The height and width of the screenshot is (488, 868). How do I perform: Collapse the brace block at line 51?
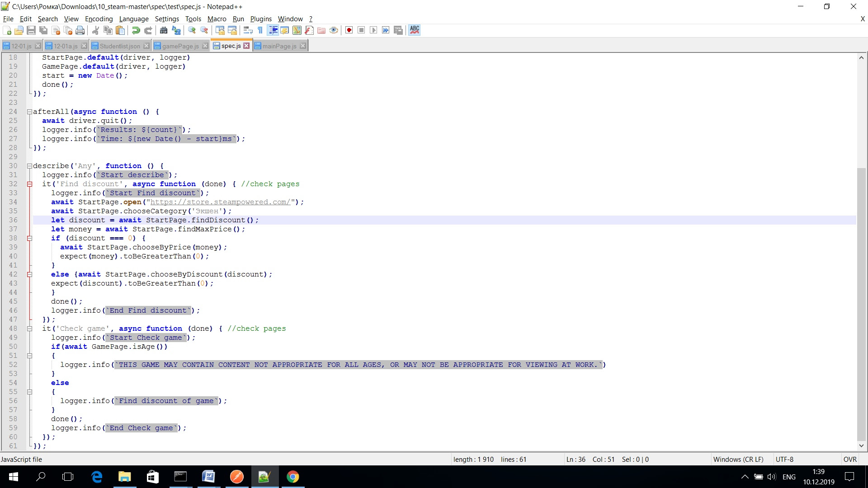pyautogui.click(x=29, y=356)
